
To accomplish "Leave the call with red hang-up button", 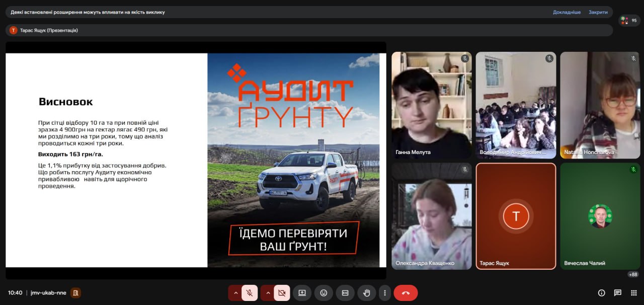I will point(406,292).
